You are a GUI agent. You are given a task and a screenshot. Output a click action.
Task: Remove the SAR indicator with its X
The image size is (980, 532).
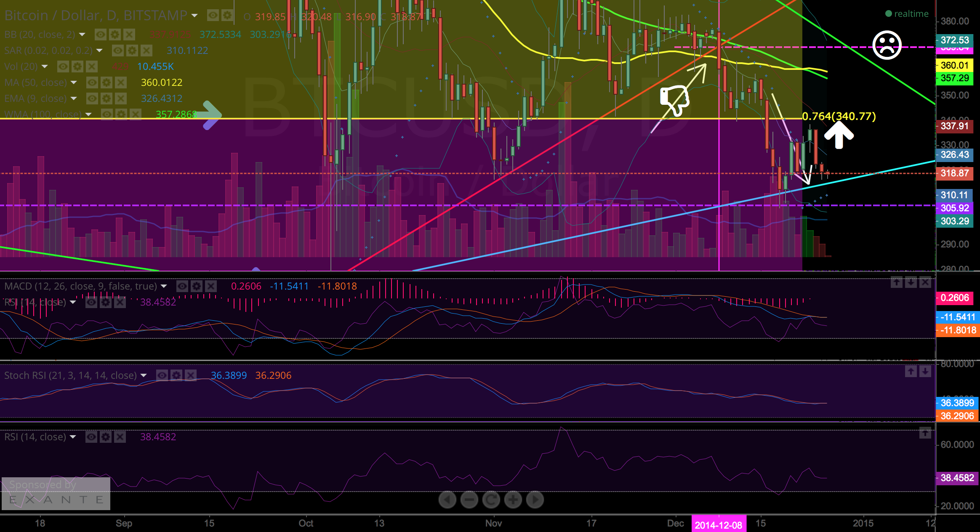[x=146, y=51]
